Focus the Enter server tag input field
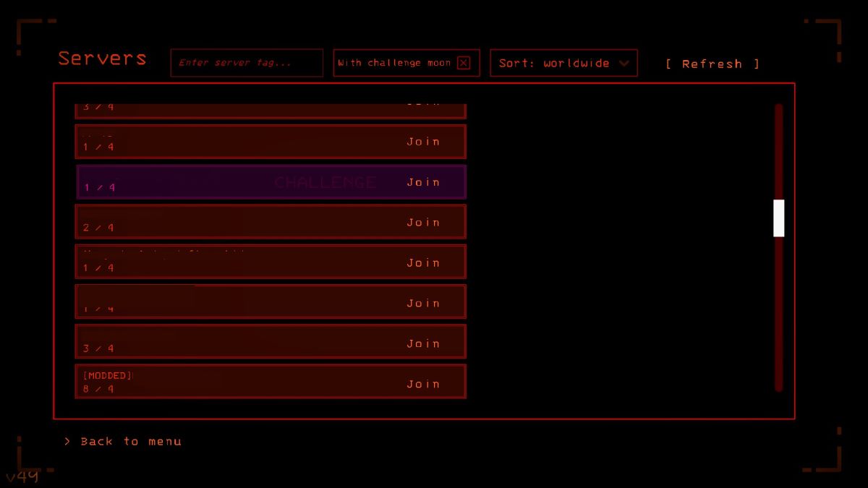Viewport: 868px width, 488px height. (246, 63)
